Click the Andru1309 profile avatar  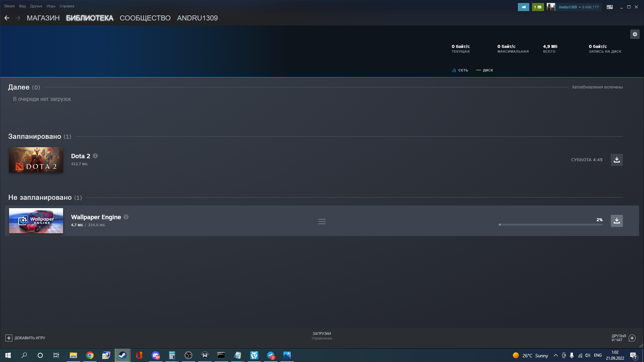point(551,7)
